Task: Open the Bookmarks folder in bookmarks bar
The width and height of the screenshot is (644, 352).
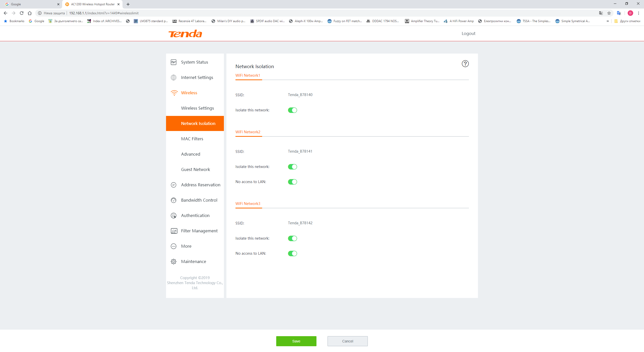Action: tap(14, 21)
